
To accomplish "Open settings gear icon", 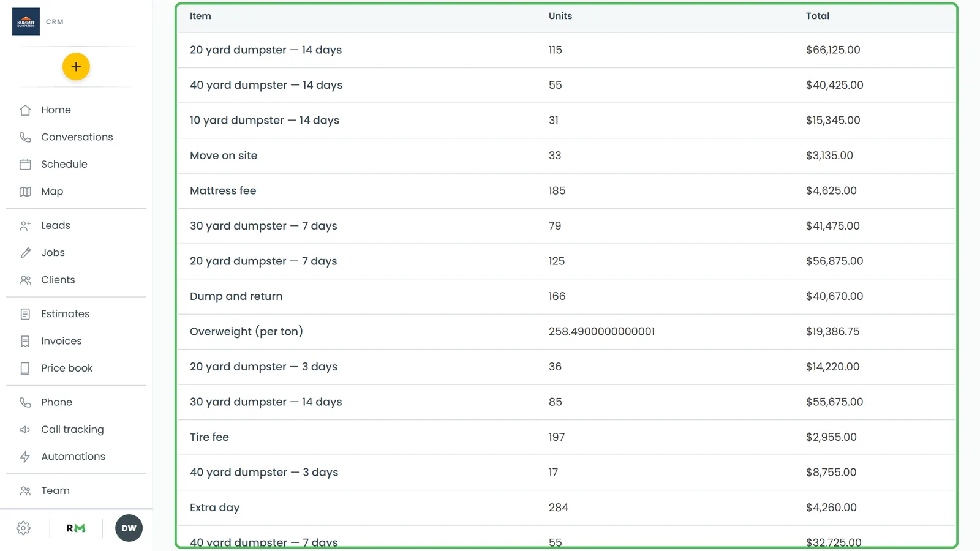I will pyautogui.click(x=23, y=528).
